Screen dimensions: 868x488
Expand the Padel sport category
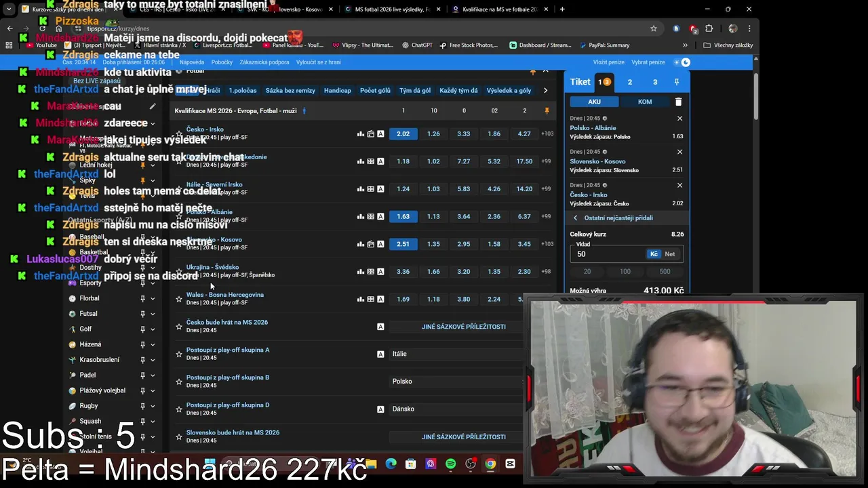tap(153, 375)
